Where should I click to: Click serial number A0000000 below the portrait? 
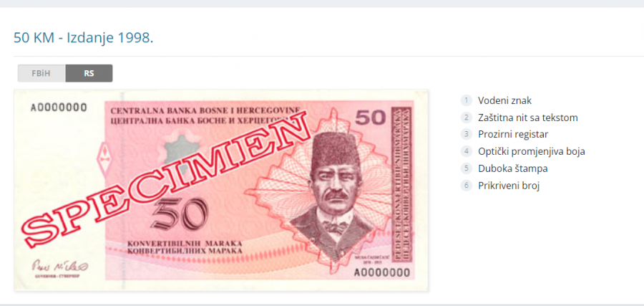(x=382, y=272)
